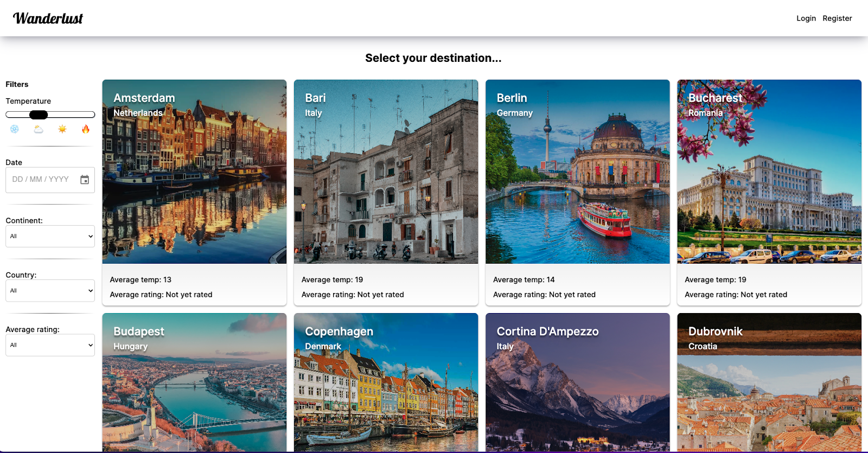
Task: Click Bucharest's 'Average rating: Not yet rated' text
Action: 736,295
